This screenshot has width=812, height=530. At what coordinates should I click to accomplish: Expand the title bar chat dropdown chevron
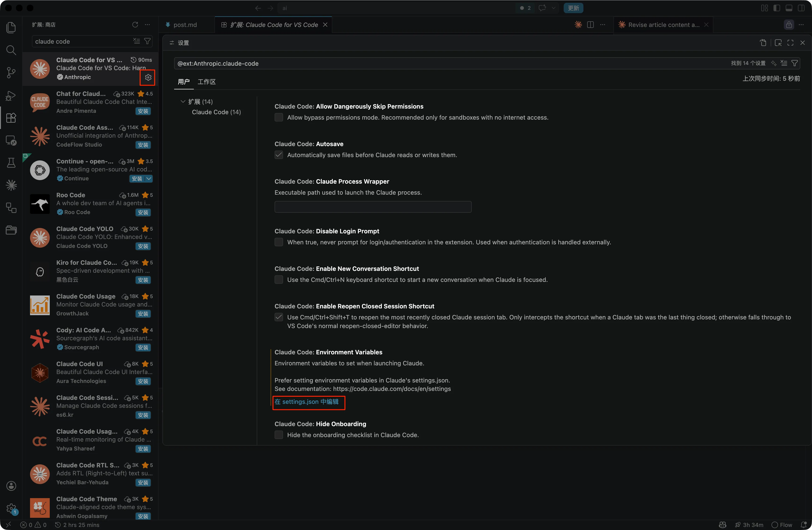553,8
